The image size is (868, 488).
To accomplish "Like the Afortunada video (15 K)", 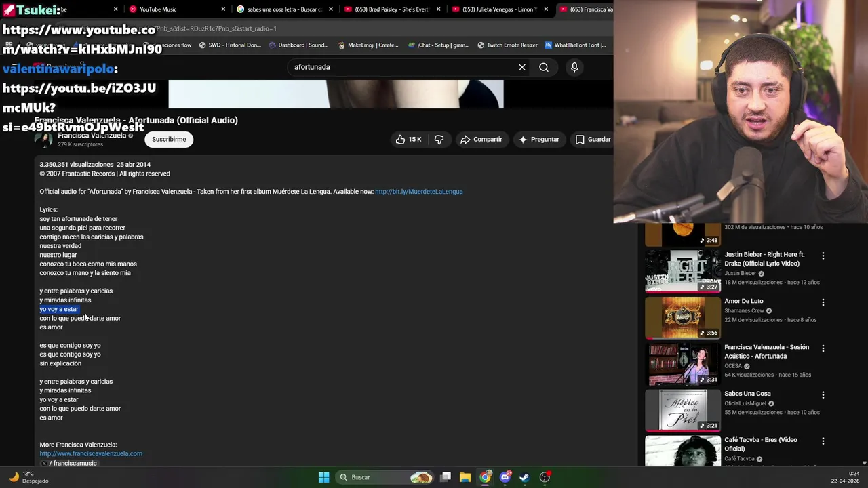I will pyautogui.click(x=408, y=139).
